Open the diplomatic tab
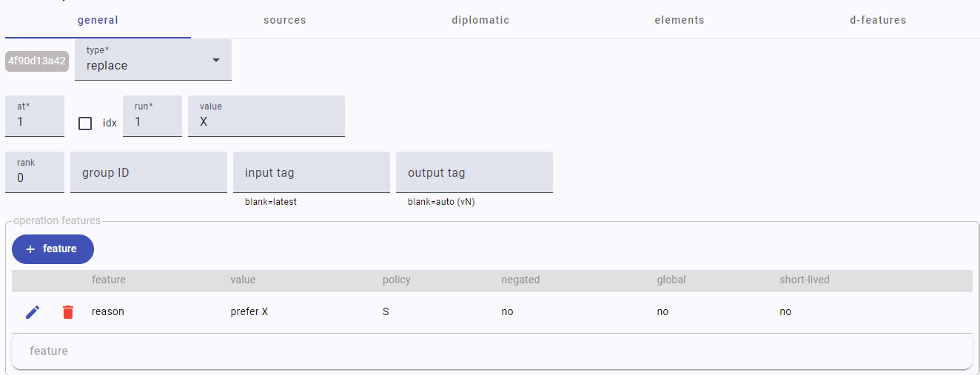 pos(480,20)
